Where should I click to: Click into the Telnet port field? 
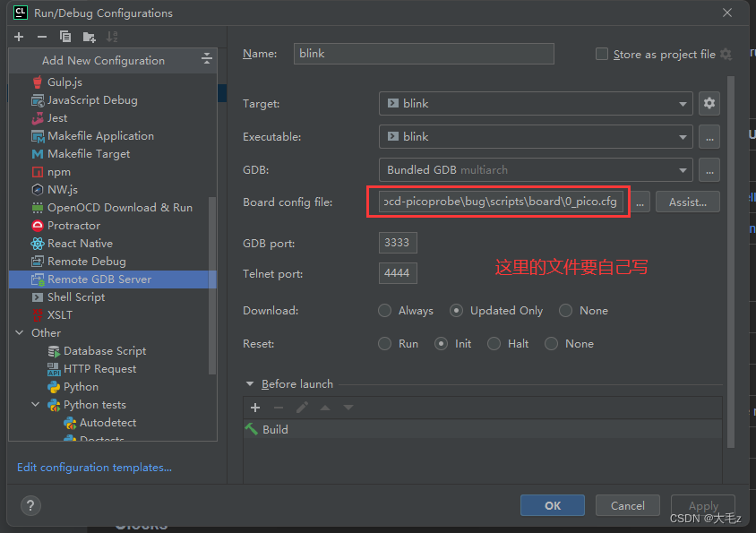tap(397, 272)
